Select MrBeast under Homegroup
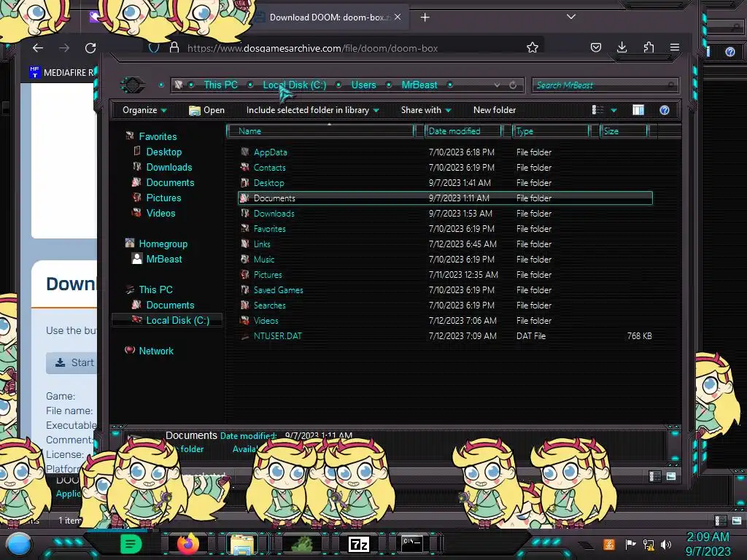Screen dimensions: 747x560 point(163,259)
